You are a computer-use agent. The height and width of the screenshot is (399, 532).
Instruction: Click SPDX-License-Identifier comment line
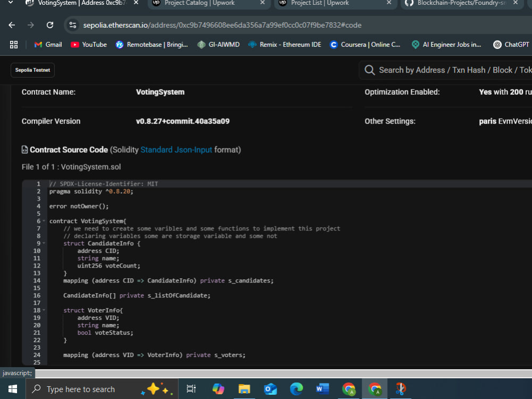tap(104, 184)
